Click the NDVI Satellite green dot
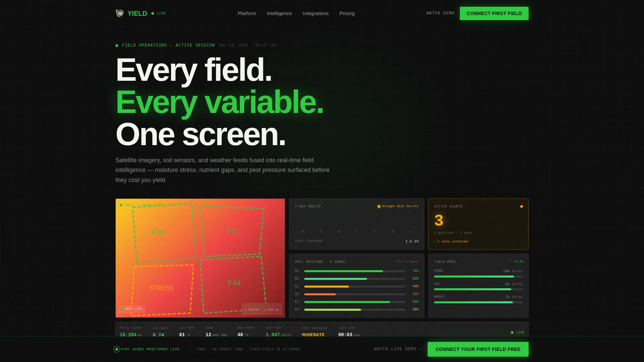The width and height of the screenshot is (644, 362). click(x=121, y=205)
